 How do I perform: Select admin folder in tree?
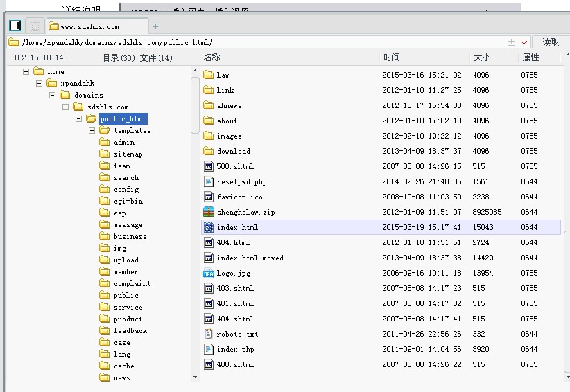pos(124,142)
